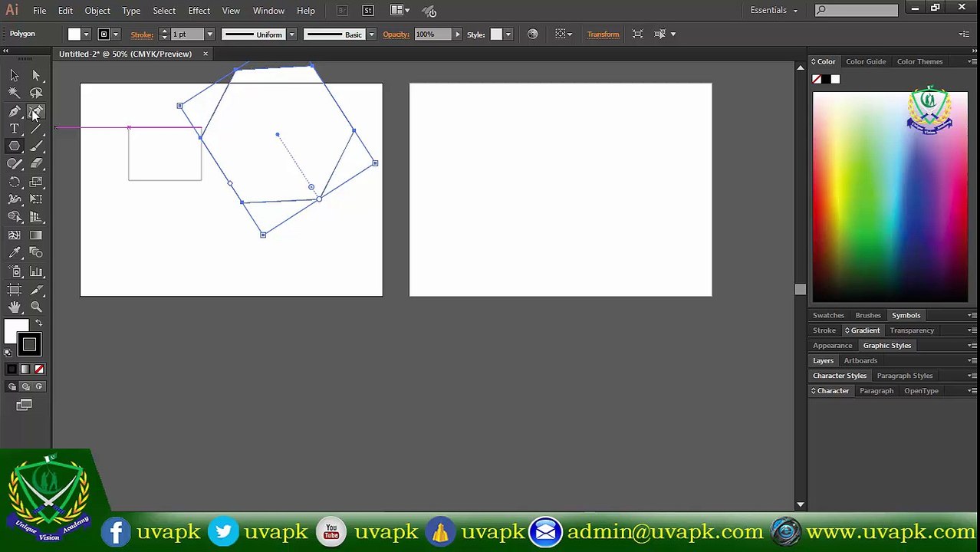
Task: Select the Polygon shape tool
Action: pyautogui.click(x=15, y=146)
